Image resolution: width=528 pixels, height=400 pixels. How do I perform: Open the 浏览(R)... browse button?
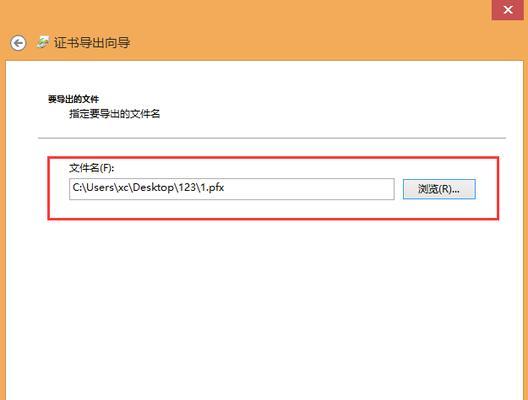coord(439,189)
